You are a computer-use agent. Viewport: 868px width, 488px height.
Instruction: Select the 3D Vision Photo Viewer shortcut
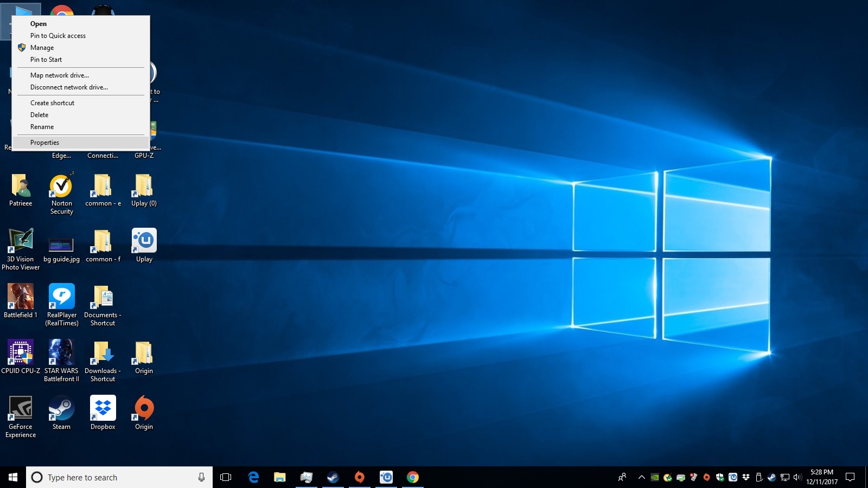coord(21,249)
